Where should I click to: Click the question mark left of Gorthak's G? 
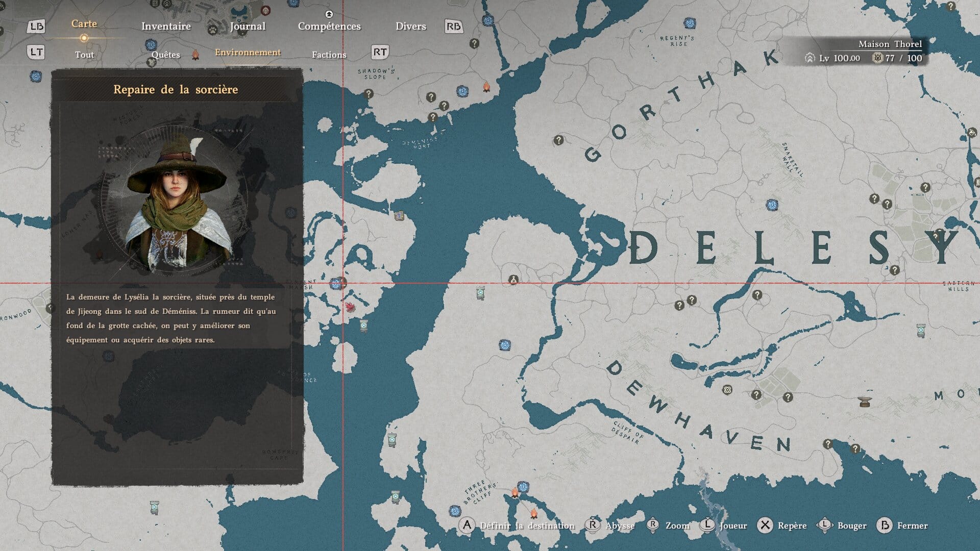click(558, 140)
